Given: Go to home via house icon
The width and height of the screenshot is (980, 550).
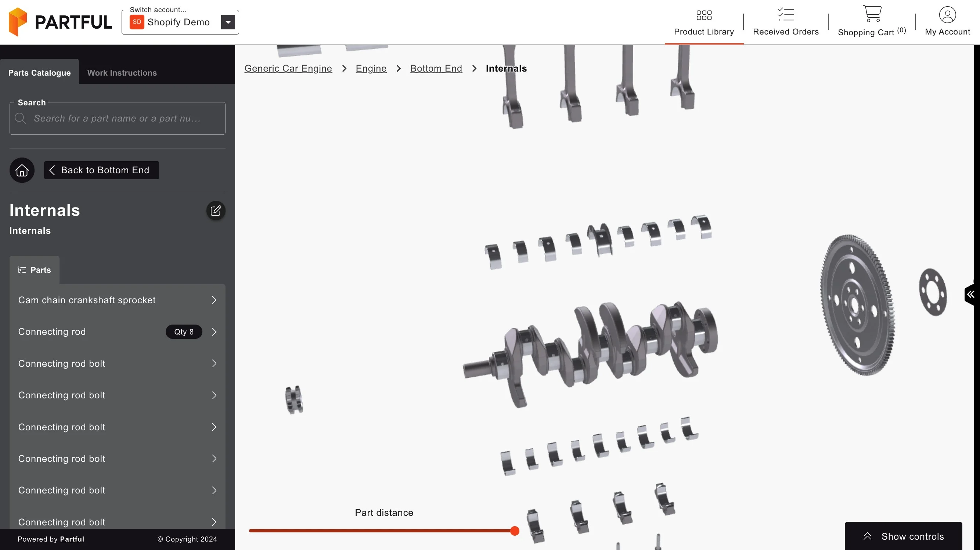Looking at the screenshot, I should 22,170.
